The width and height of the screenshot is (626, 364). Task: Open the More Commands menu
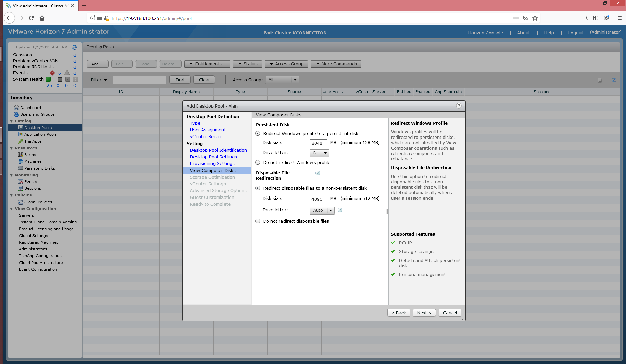pos(336,64)
